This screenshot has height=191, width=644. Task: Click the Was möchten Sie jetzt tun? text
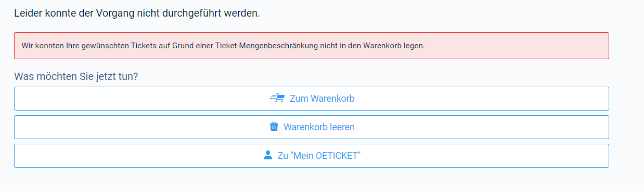[x=76, y=76]
